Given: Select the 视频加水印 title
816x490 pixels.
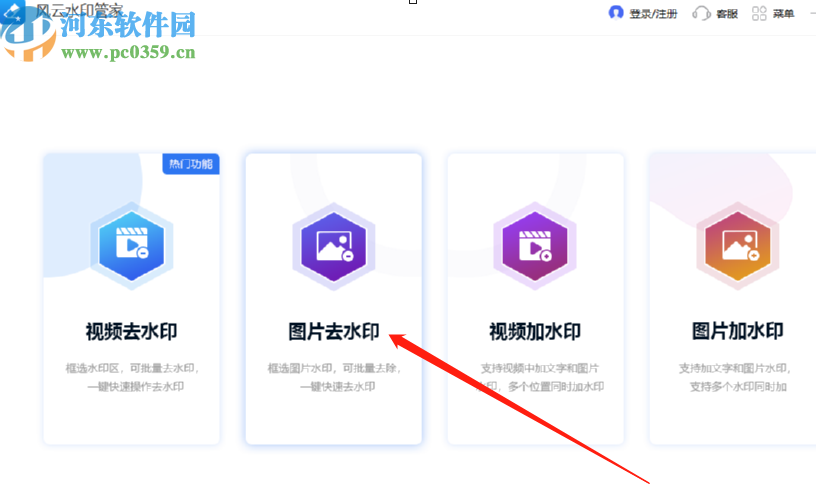Looking at the screenshot, I should [535, 331].
